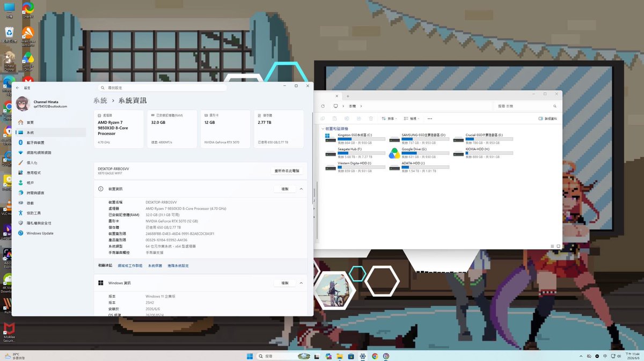Toggle the 詳細資料 pane button
Image resolution: width=644 pixels, height=361 pixels.
coord(547,119)
